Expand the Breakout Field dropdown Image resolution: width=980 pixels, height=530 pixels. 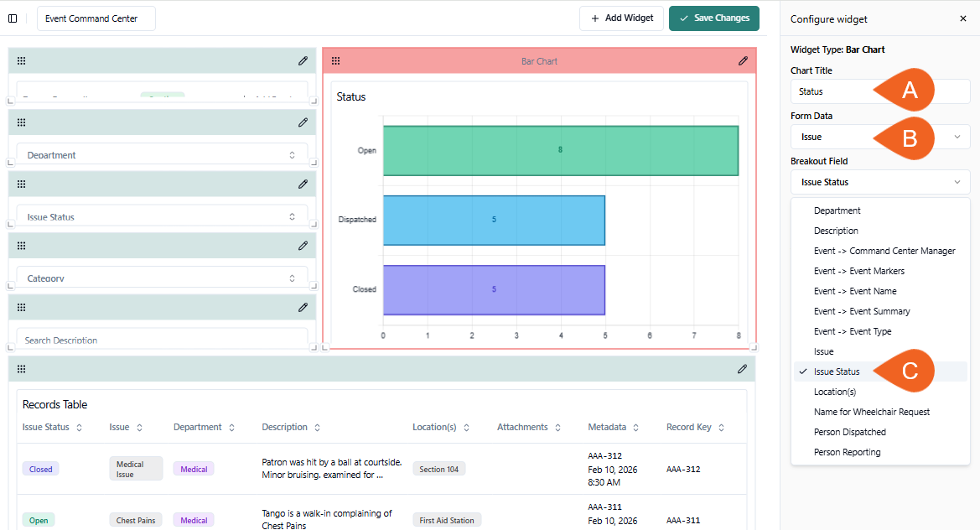coord(879,182)
